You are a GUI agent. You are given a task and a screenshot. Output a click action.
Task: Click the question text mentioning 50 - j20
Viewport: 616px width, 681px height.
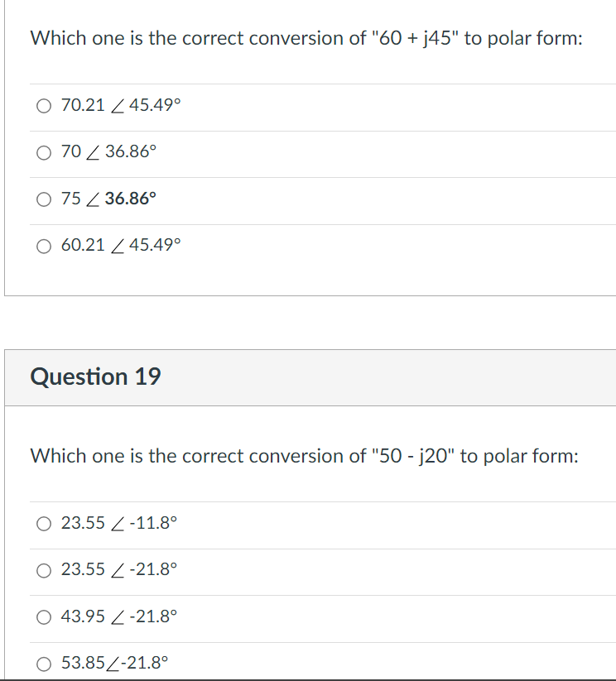point(305,457)
